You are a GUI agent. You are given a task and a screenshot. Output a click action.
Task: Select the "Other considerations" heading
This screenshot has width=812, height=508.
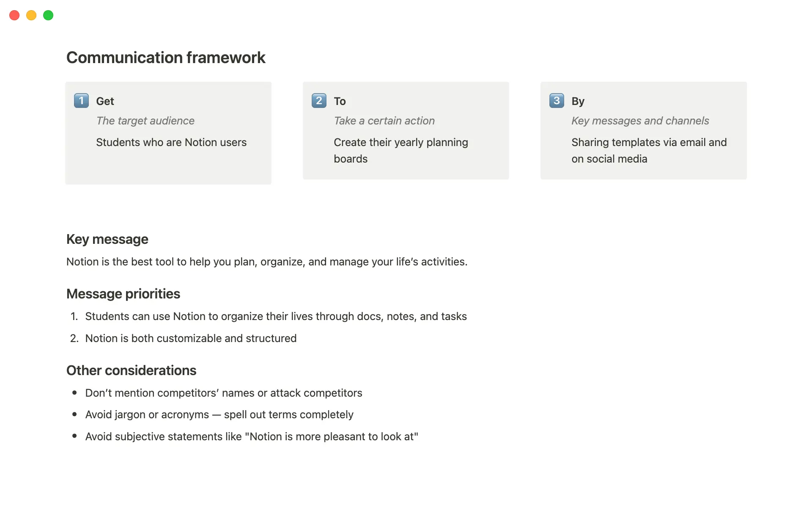click(x=131, y=370)
